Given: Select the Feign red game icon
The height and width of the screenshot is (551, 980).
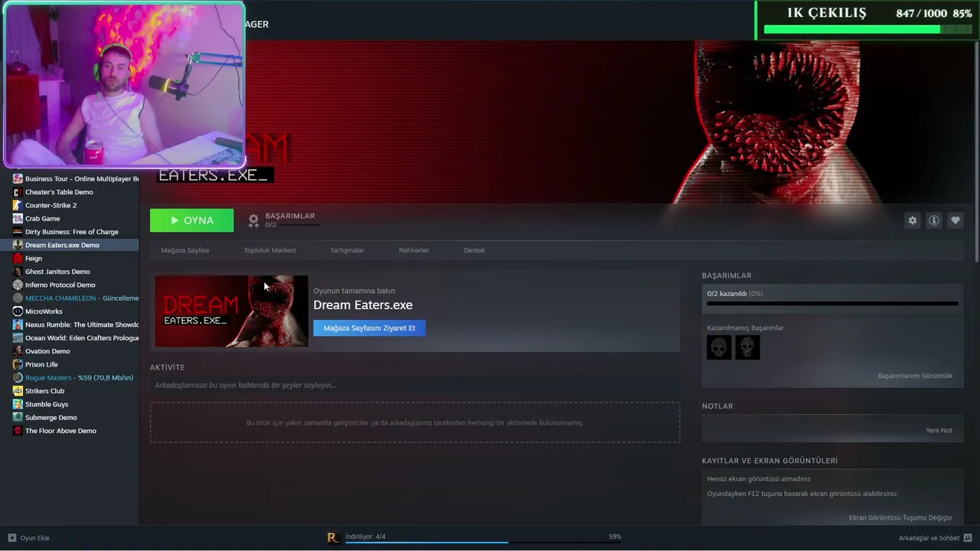Looking at the screenshot, I should coord(18,259).
